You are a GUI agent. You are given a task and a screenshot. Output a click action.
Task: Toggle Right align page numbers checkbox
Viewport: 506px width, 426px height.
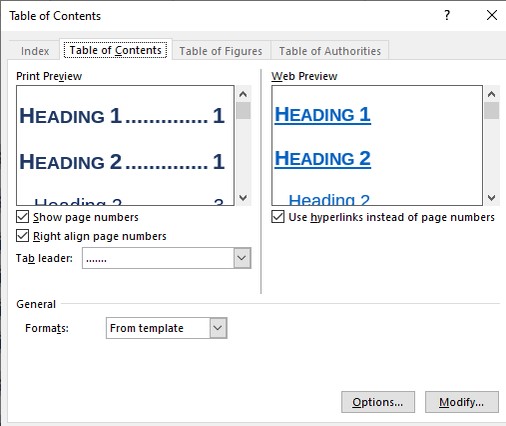(23, 236)
